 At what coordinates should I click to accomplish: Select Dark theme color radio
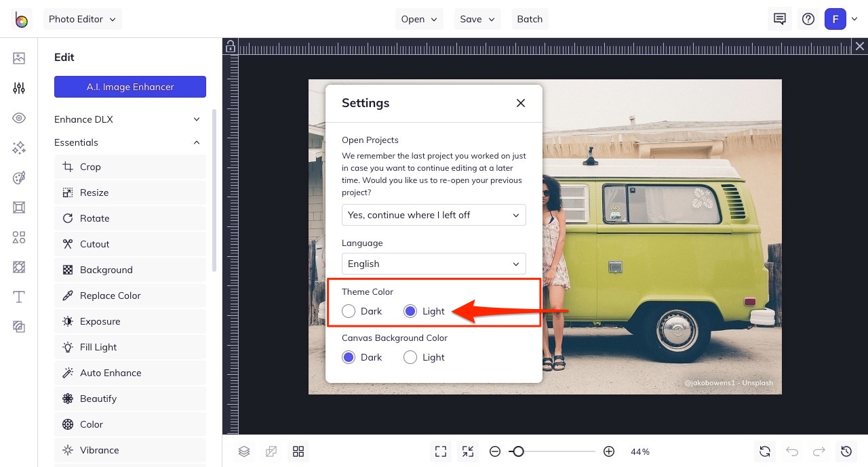pos(349,311)
